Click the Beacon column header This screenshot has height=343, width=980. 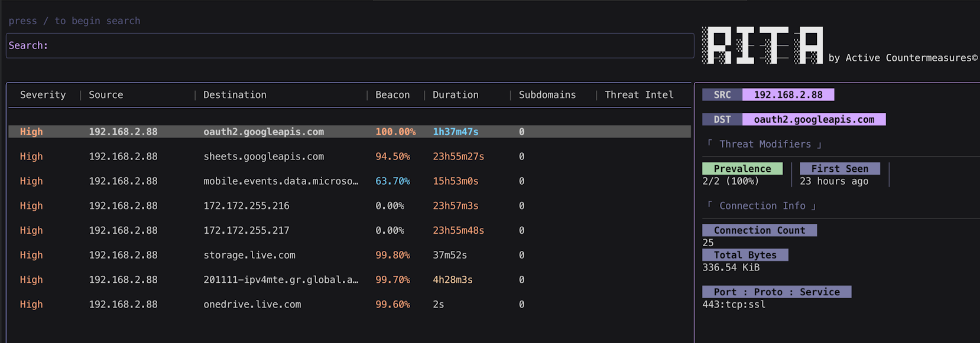392,95
